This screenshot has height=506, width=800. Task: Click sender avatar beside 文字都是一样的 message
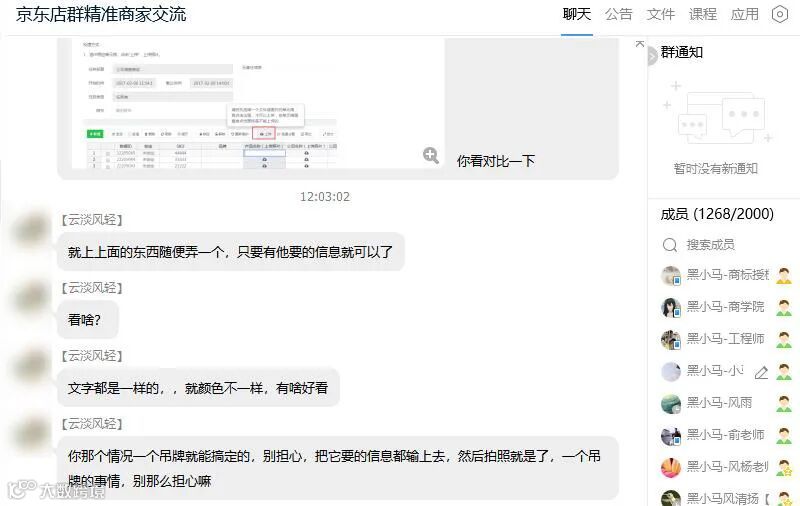pos(32,366)
